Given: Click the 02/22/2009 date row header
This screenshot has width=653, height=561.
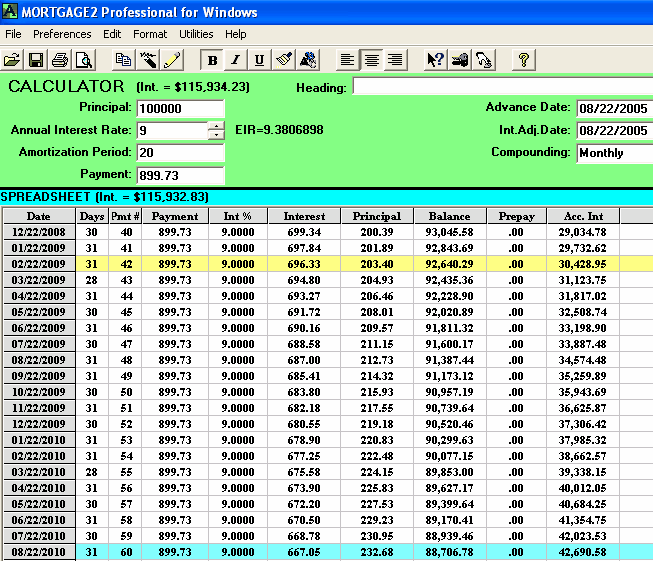Looking at the screenshot, I should (x=38, y=263).
